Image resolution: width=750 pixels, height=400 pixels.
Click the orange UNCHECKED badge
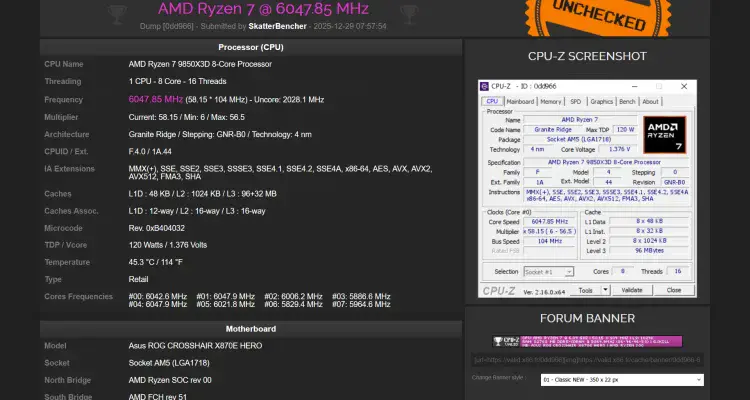[x=598, y=17]
